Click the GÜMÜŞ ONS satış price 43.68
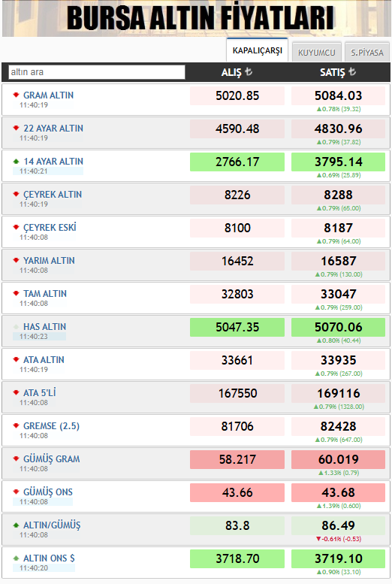The height and width of the screenshot is (584, 392). click(x=338, y=492)
